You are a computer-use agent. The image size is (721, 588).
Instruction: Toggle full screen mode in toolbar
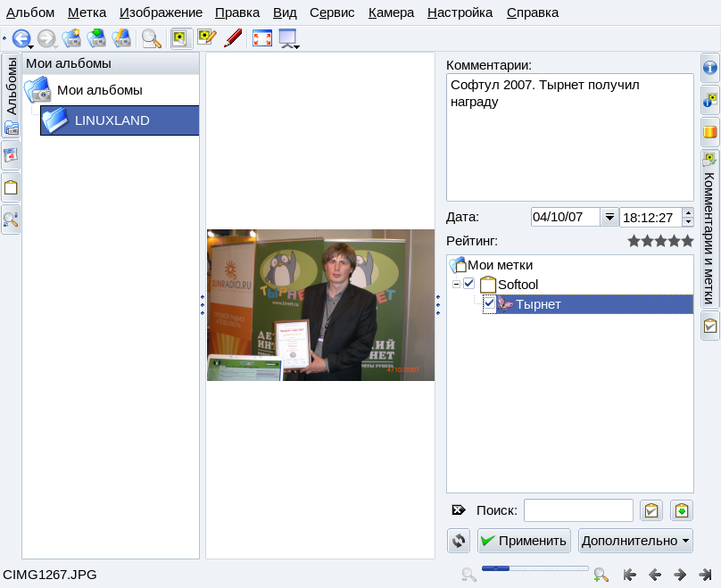[x=262, y=38]
